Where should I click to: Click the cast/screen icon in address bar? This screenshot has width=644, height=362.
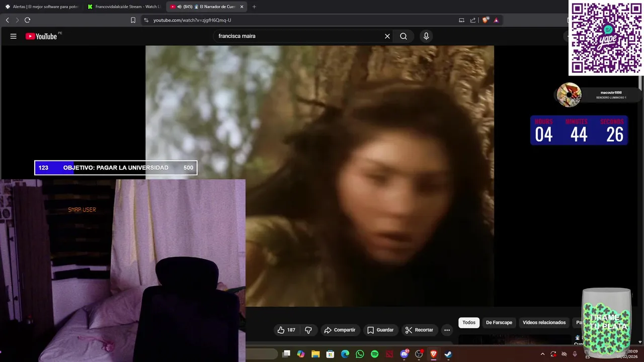pos(461,20)
